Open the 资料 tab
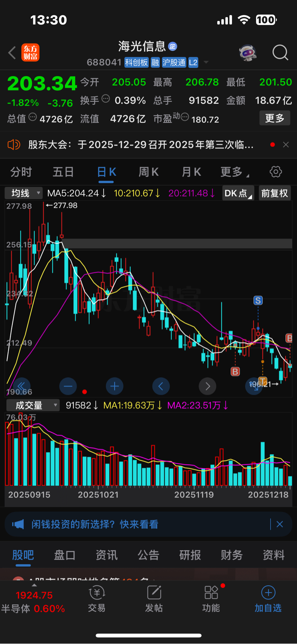 273,555
